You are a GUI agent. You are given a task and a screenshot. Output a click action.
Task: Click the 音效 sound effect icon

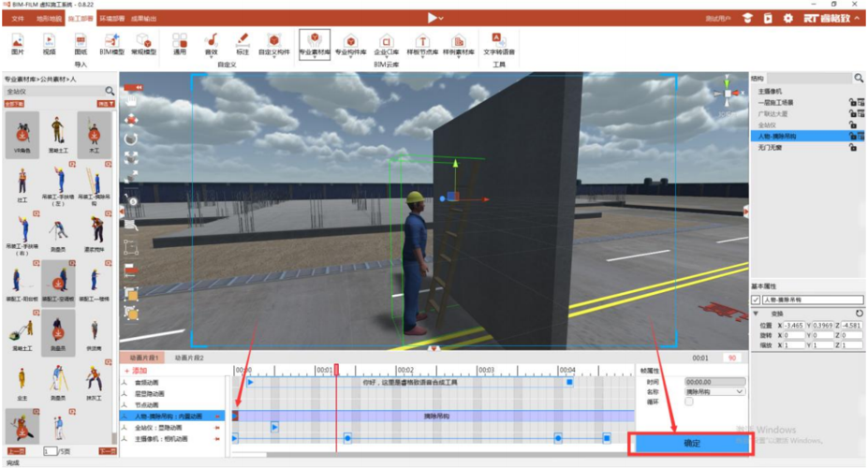point(211,44)
